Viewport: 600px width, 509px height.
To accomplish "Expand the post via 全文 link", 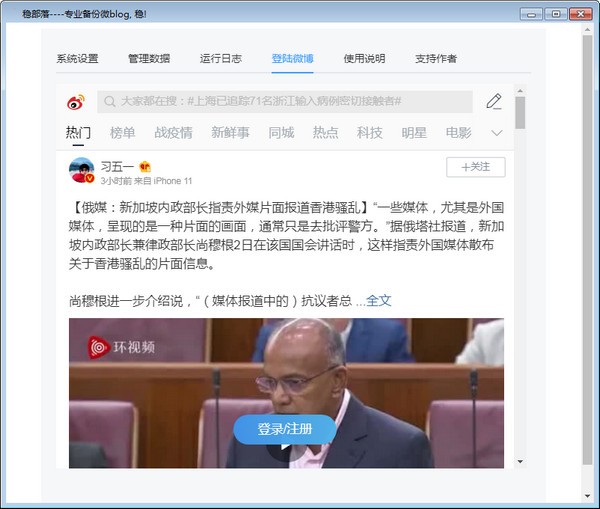I will 379,300.
